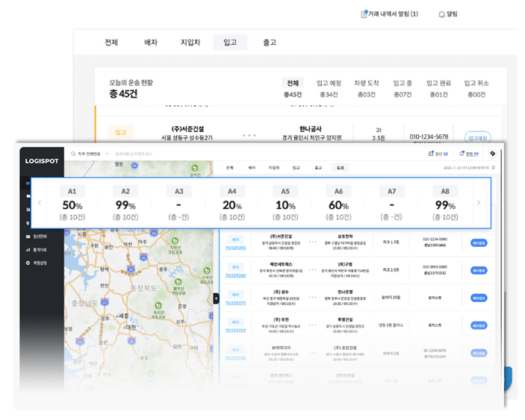Click the refresh icon beside the timestamp
The image size is (525, 420).
pos(493,168)
